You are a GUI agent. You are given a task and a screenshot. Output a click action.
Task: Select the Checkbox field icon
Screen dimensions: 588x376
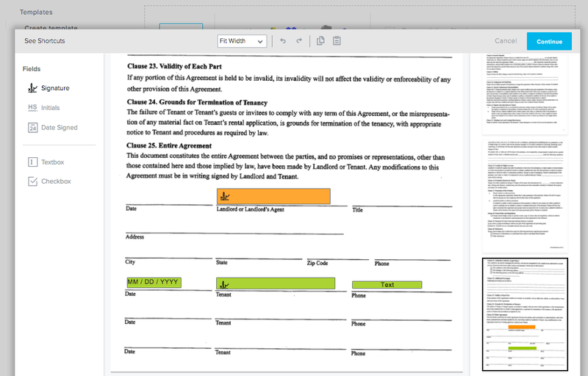click(x=32, y=181)
